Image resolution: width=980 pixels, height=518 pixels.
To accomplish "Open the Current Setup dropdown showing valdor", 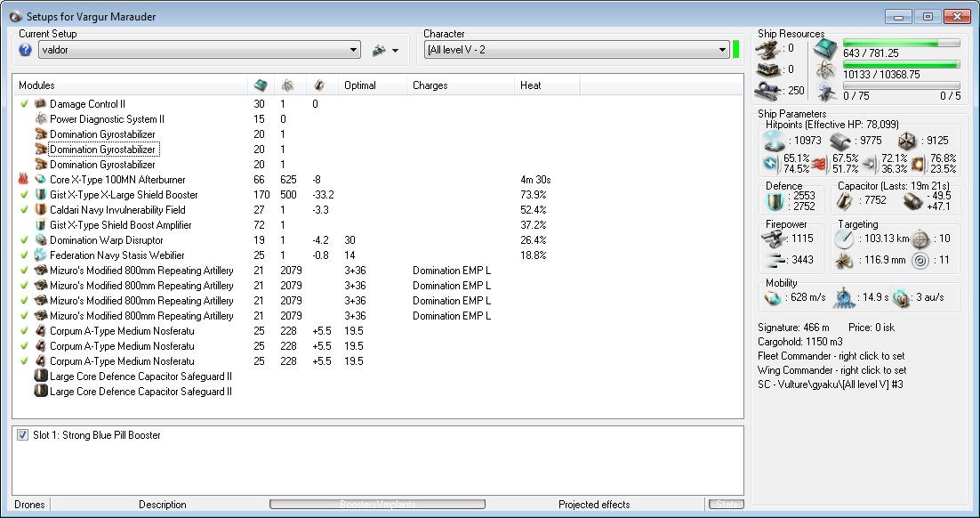I will coord(199,50).
